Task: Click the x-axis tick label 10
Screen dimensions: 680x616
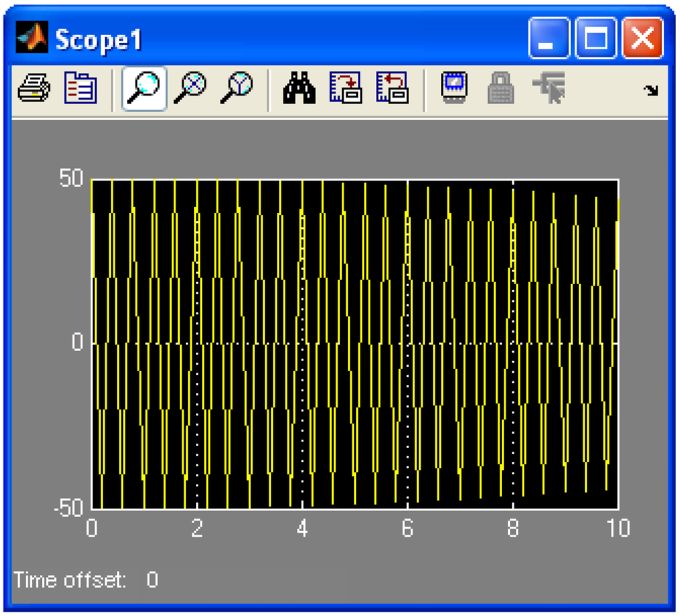Action: pyautogui.click(x=617, y=529)
